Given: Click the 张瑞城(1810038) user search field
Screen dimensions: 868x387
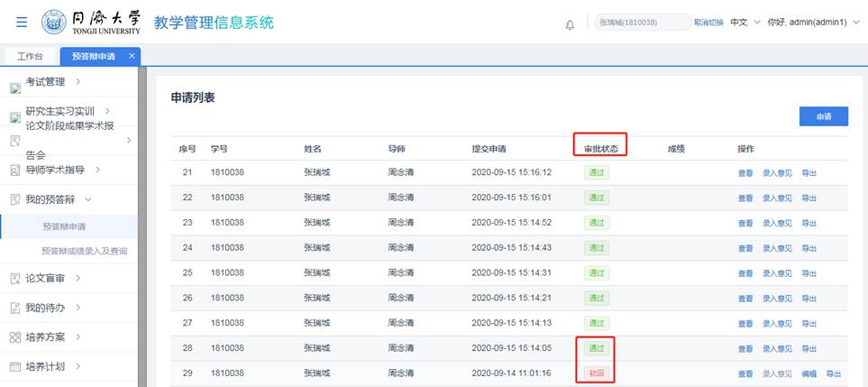Looking at the screenshot, I should pyautogui.click(x=643, y=23).
